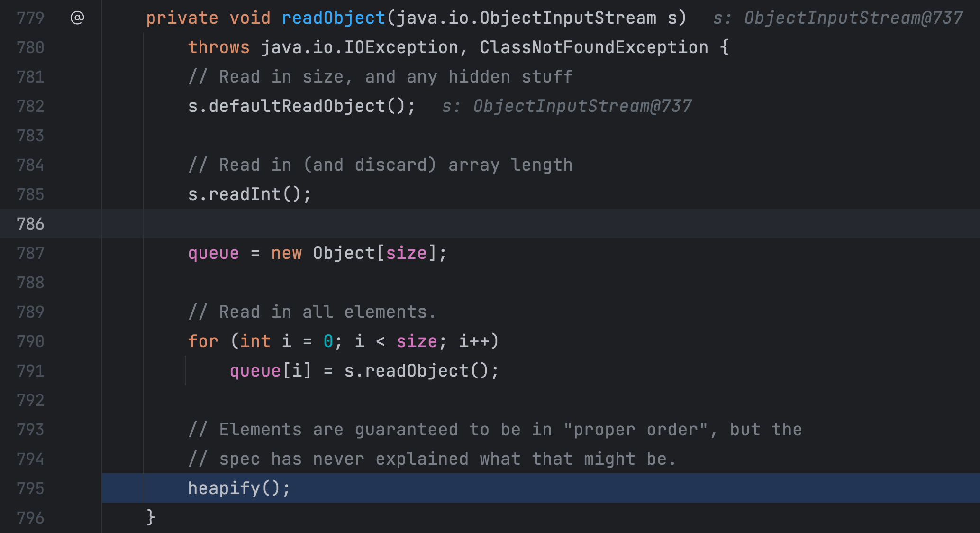Click 'i++' in the for loop header
This screenshot has width=980, height=533.
pyautogui.click(x=474, y=341)
